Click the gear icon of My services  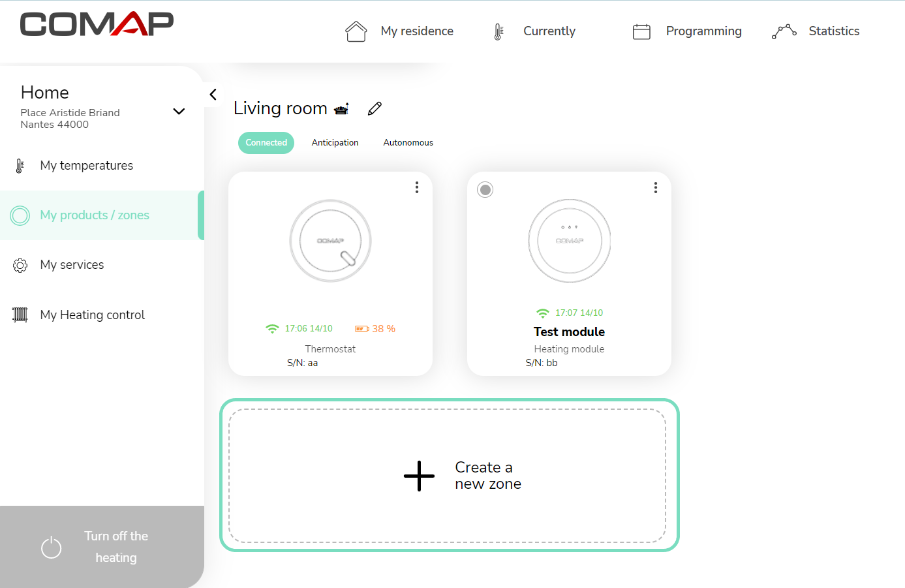(20, 265)
